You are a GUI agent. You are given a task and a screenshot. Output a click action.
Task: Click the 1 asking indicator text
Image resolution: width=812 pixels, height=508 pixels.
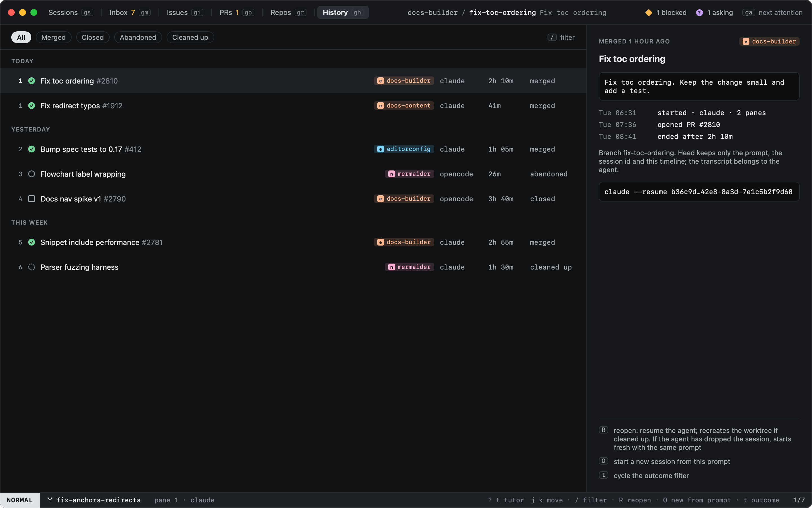pyautogui.click(x=720, y=12)
